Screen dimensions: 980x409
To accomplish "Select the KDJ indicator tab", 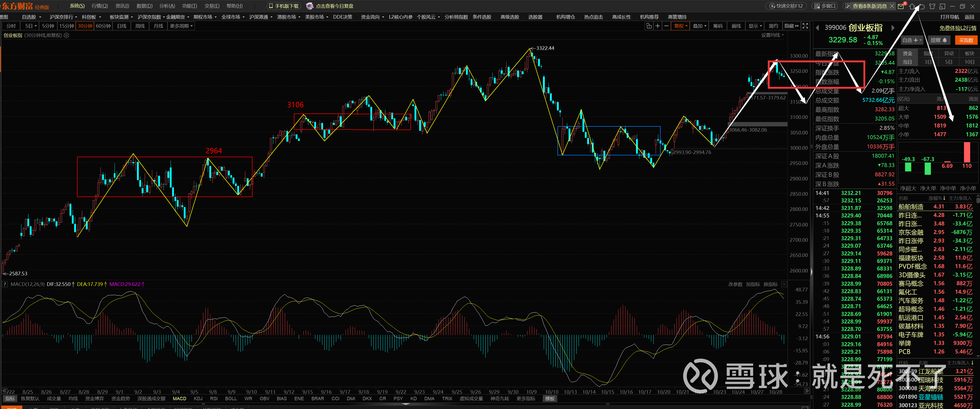I will click(x=198, y=398).
